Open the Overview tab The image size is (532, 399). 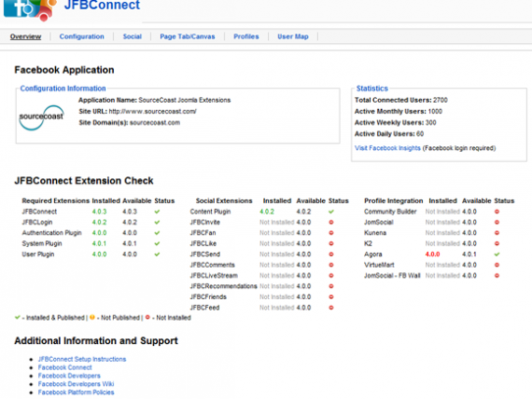25,36
